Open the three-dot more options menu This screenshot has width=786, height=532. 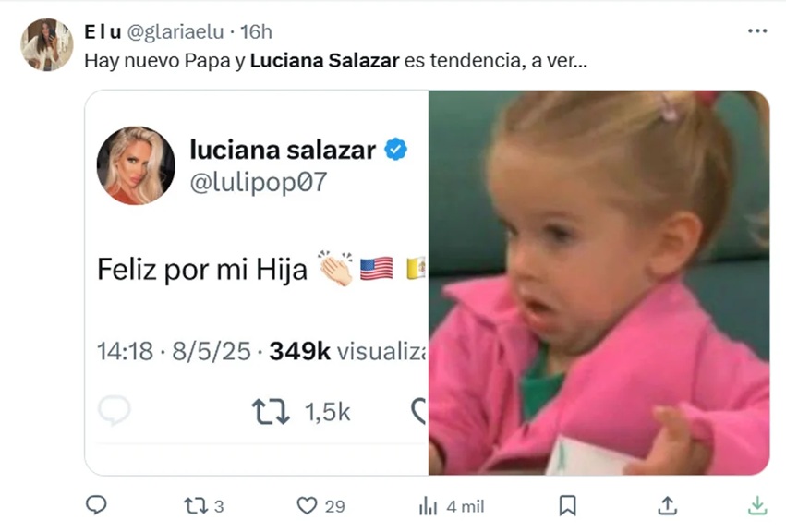[x=757, y=31]
